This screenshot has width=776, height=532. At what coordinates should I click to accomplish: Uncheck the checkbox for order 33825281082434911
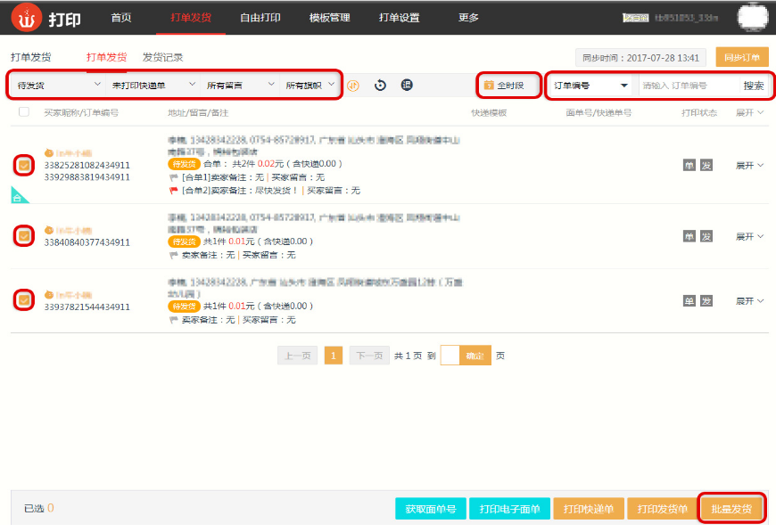(24, 165)
